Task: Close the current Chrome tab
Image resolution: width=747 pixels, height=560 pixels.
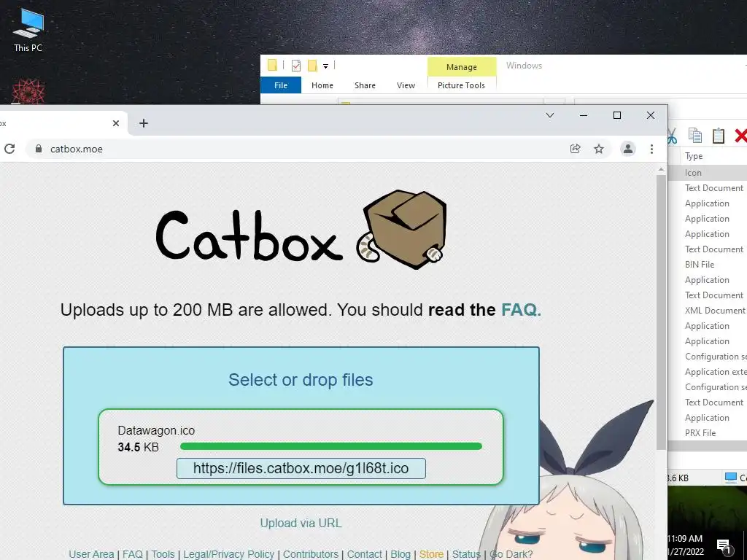Action: (116, 123)
